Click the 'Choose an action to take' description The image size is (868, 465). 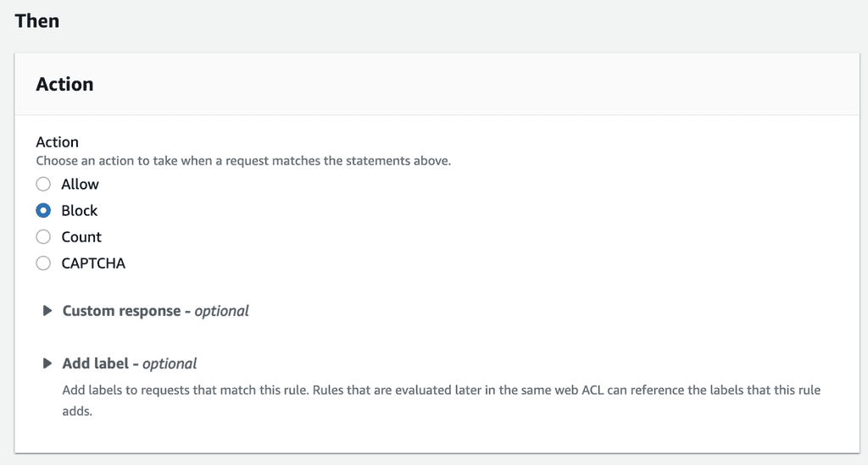pyautogui.click(x=243, y=160)
